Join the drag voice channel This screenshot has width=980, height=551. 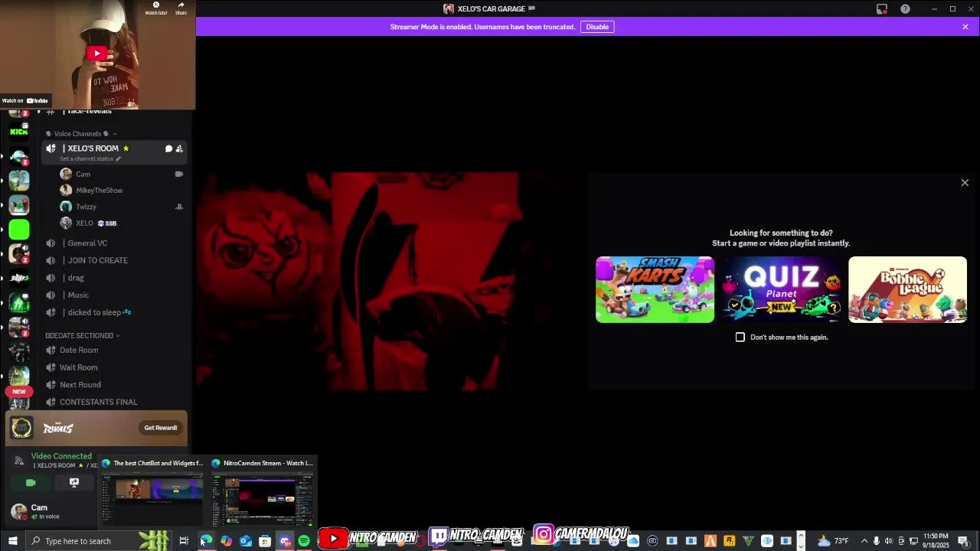pyautogui.click(x=115, y=278)
